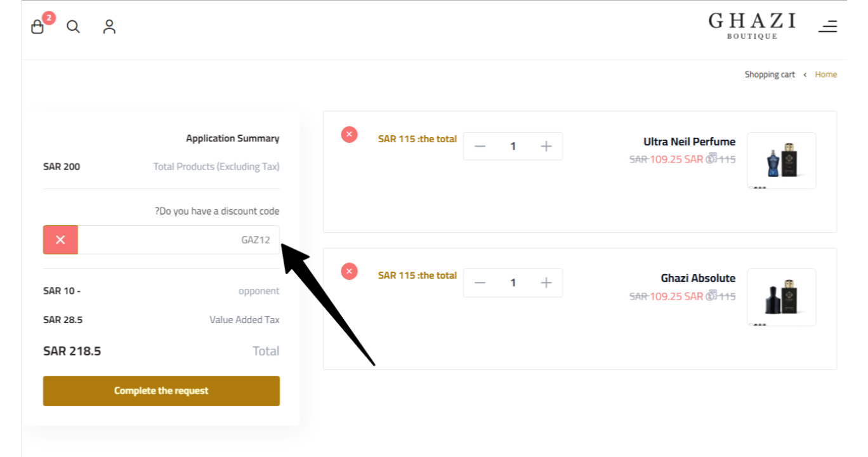Increase Ghazi Absolute quantity
868x457 pixels.
click(x=546, y=283)
